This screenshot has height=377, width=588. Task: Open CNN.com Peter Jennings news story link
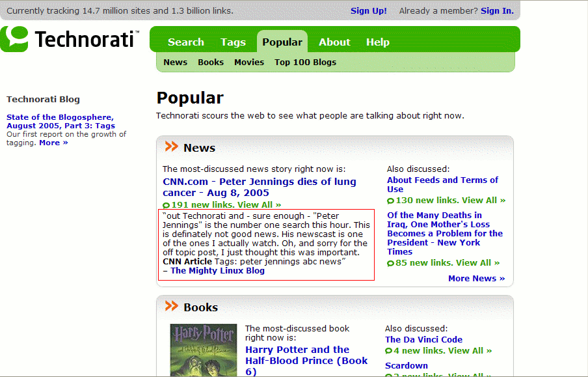(x=260, y=187)
